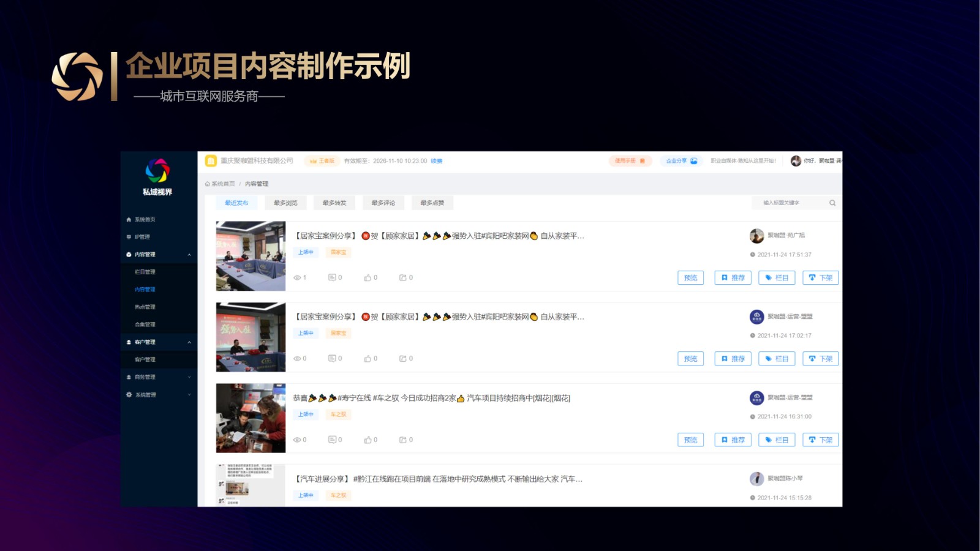
Task: Collapse the 客户管理 sidebar section chevron
Action: (189, 342)
